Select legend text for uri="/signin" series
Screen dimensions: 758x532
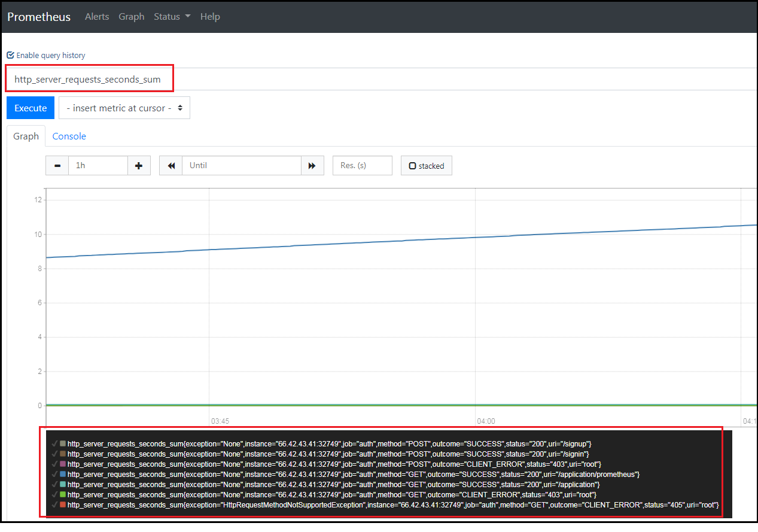(x=328, y=454)
